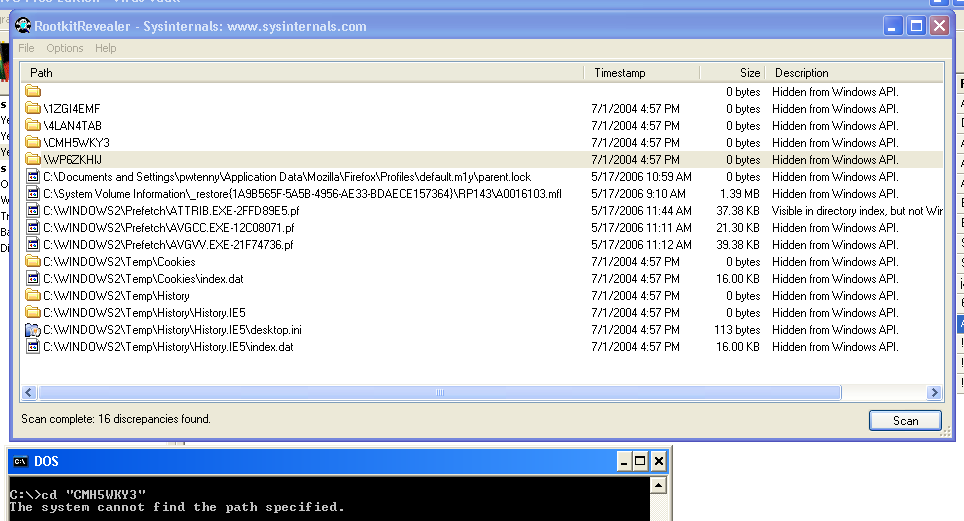Close the DOS window
964x521 pixels.
click(x=658, y=461)
